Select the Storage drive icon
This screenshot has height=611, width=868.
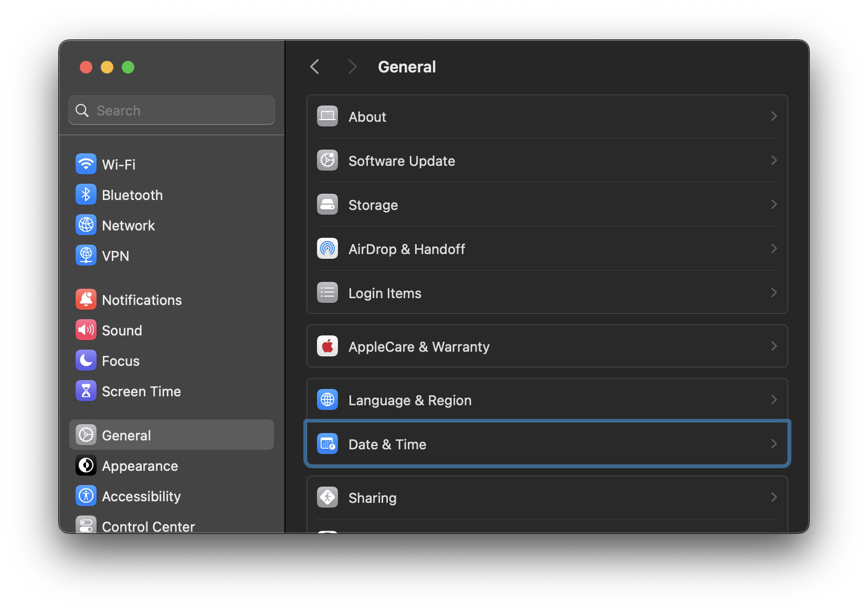(327, 205)
